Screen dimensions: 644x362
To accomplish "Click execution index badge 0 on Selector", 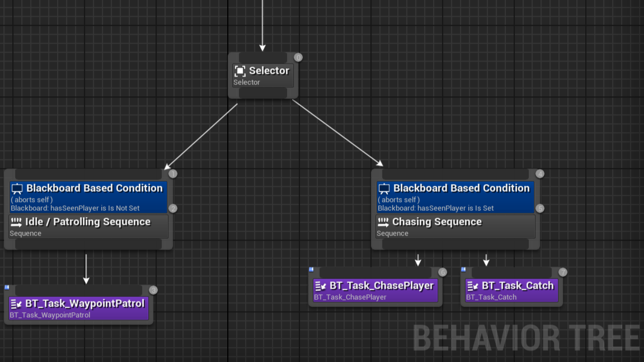I will click(298, 57).
